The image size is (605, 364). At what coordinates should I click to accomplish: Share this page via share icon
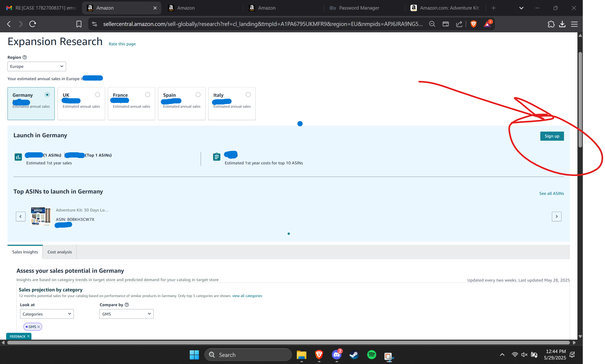pyautogui.click(x=459, y=24)
